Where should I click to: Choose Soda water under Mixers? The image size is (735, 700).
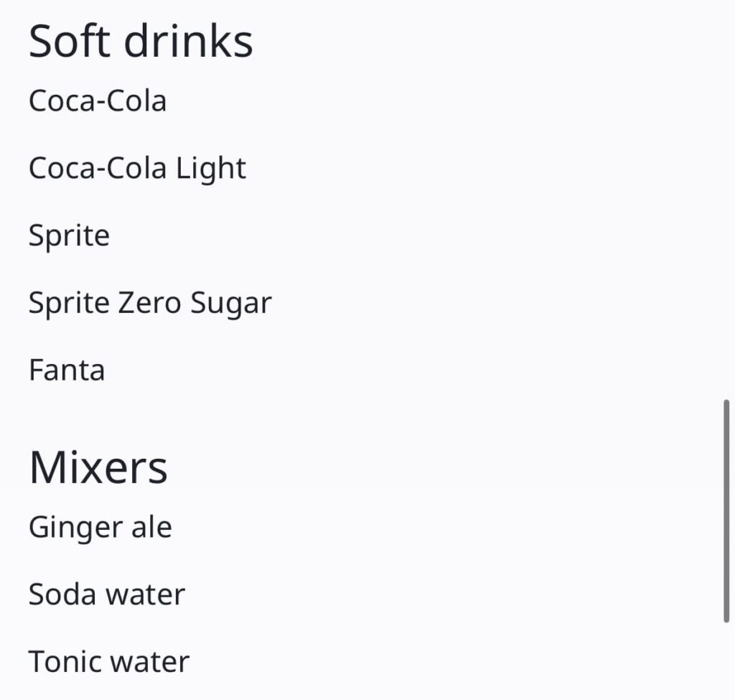pyautogui.click(x=107, y=594)
